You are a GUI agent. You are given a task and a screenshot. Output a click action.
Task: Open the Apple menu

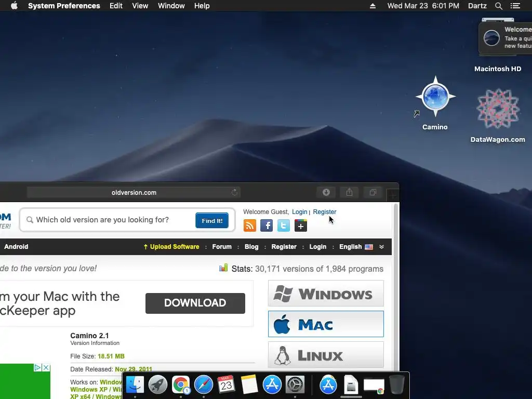[x=14, y=6]
